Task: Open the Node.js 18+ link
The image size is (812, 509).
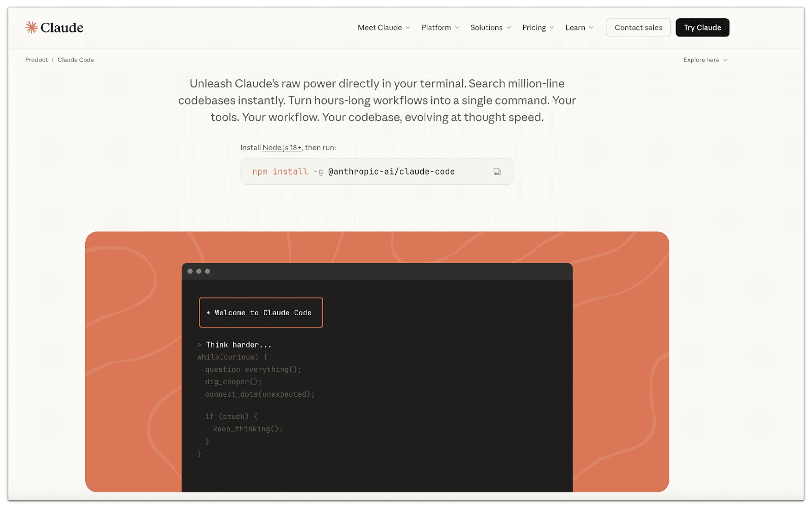Action: 282,147
